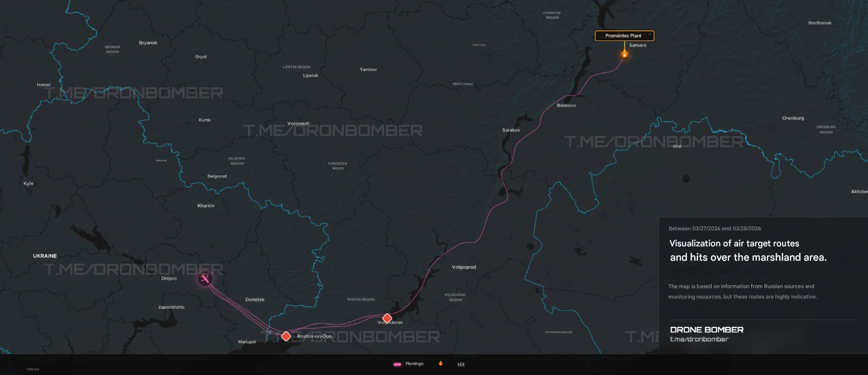Click the DRONE BOMBER title in panel
The image size is (868, 375).
point(707,330)
